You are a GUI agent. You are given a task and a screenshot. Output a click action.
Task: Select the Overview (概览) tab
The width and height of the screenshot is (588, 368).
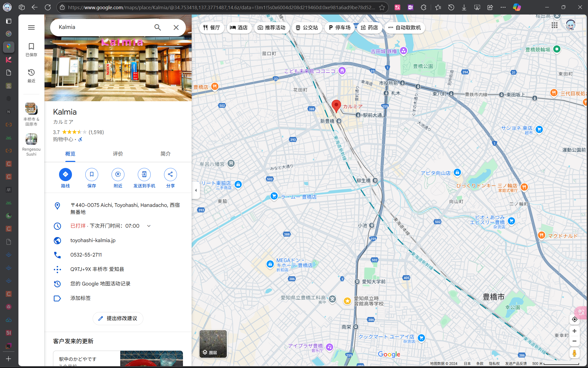pos(70,154)
